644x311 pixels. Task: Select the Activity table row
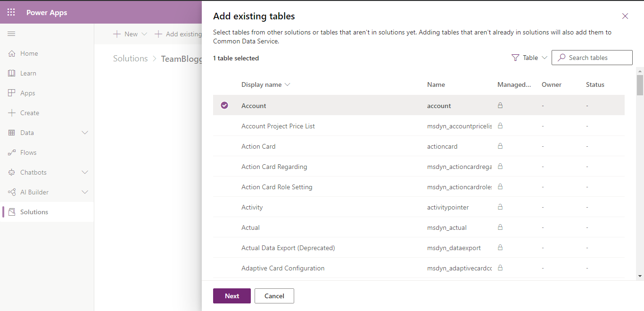pos(252,207)
